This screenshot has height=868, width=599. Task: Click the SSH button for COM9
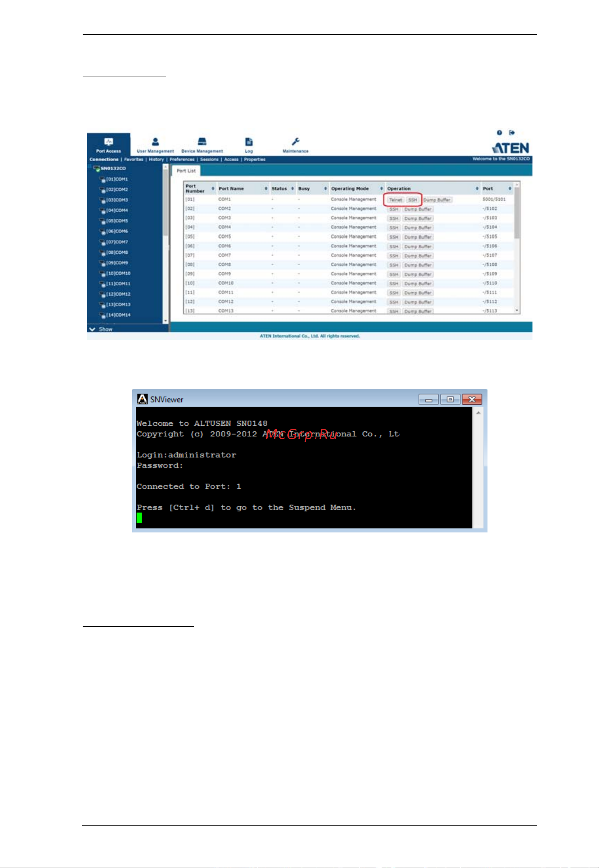point(394,274)
